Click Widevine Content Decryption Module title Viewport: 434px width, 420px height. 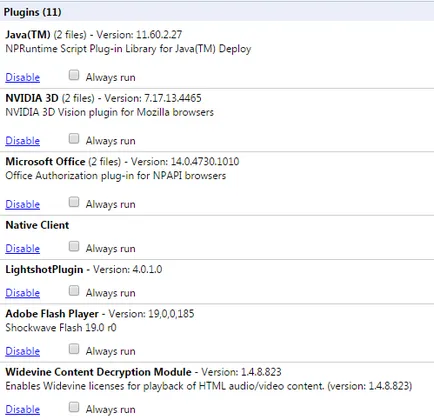click(99, 372)
